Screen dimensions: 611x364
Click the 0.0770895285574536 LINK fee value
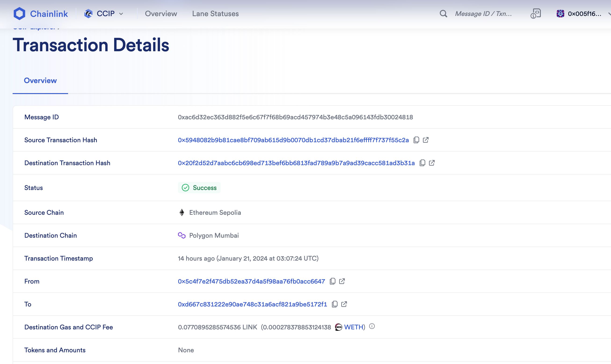coord(218,327)
